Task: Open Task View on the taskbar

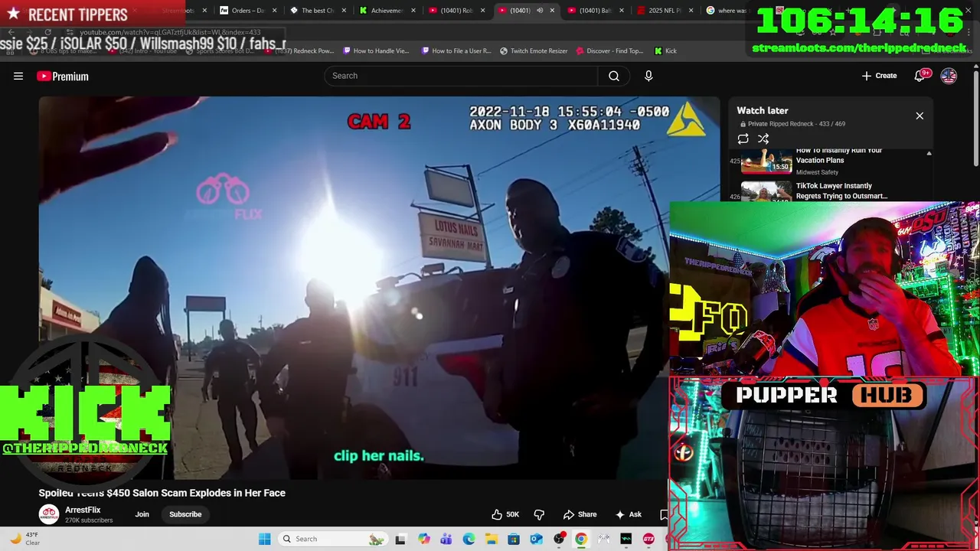Action: point(400,539)
